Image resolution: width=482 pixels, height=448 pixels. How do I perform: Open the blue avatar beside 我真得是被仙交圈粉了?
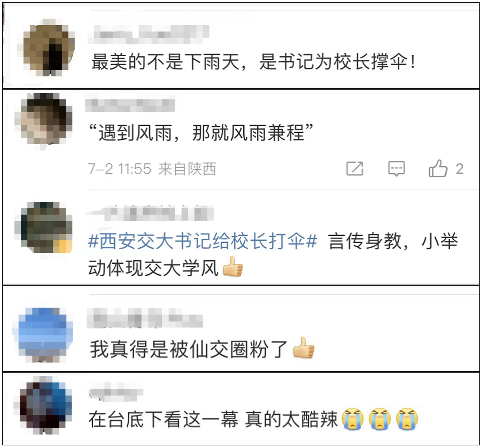(x=43, y=335)
